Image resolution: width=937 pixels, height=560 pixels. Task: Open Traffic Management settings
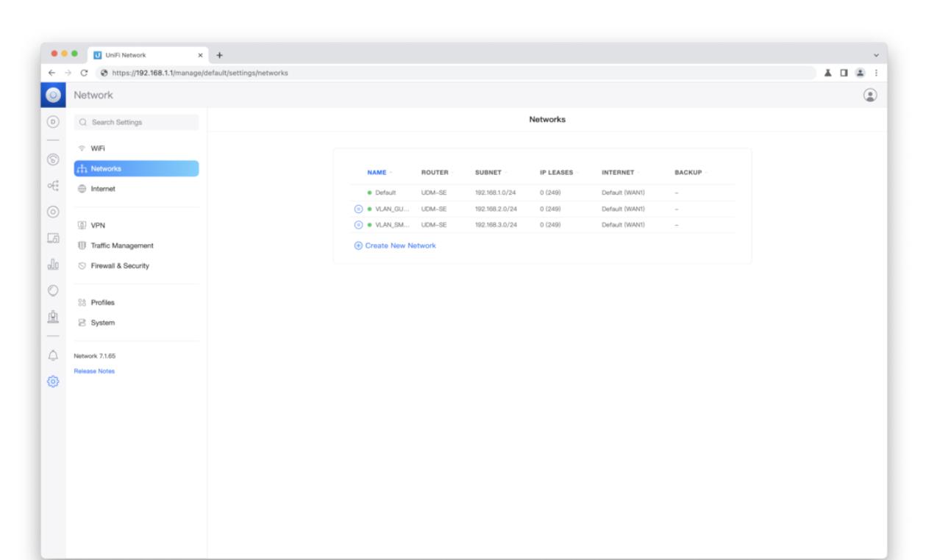pyautogui.click(x=121, y=245)
